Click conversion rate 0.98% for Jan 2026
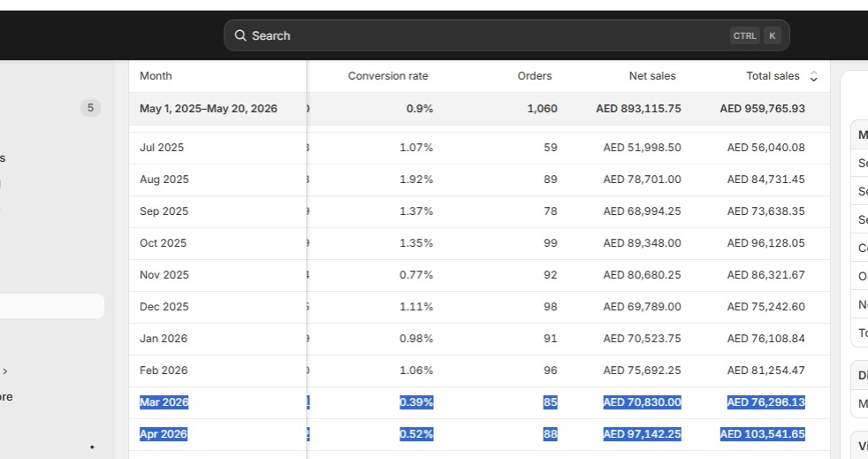868x459 pixels. tap(416, 339)
